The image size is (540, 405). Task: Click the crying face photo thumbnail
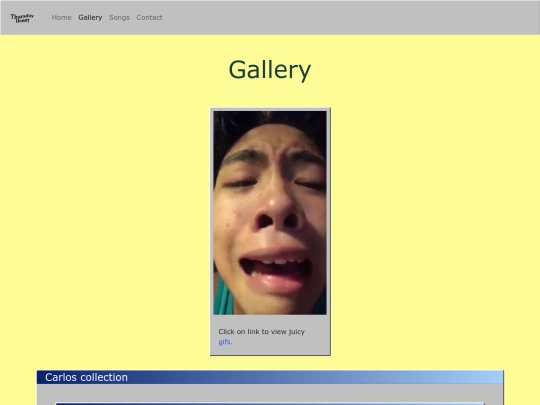coord(270,212)
